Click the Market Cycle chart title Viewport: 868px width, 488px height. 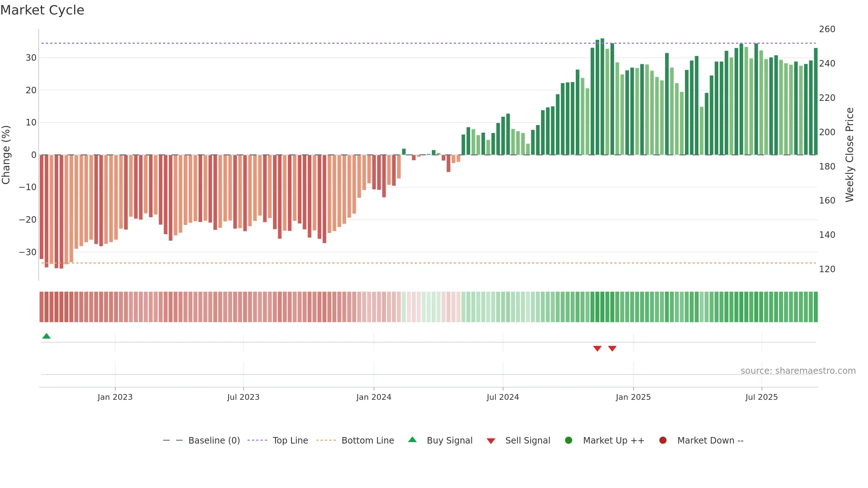(x=42, y=10)
